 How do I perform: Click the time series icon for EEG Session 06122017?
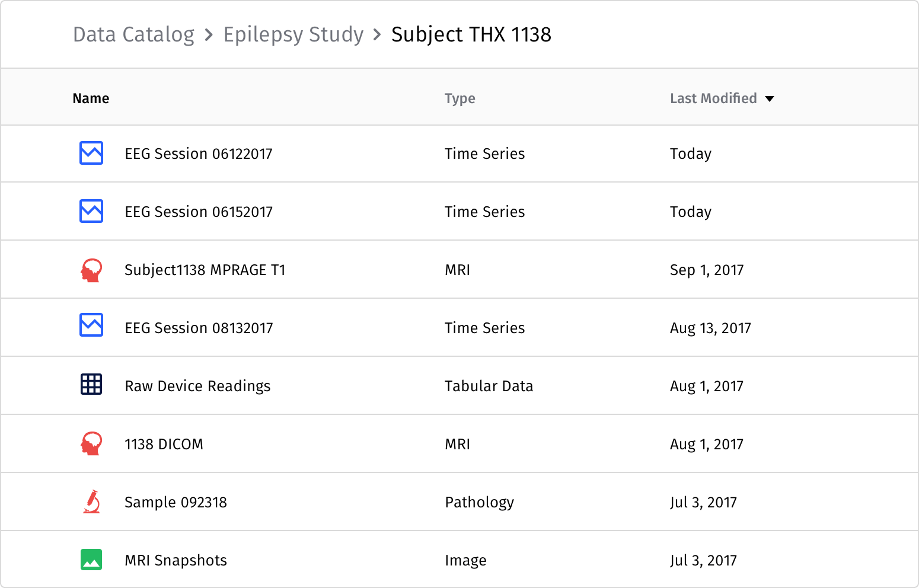coord(91,153)
